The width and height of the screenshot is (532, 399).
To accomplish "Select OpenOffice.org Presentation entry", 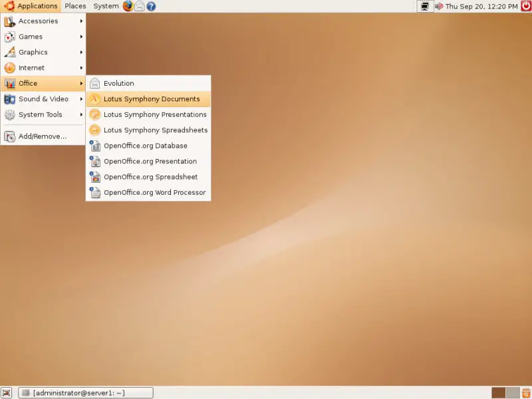I will tap(148, 162).
